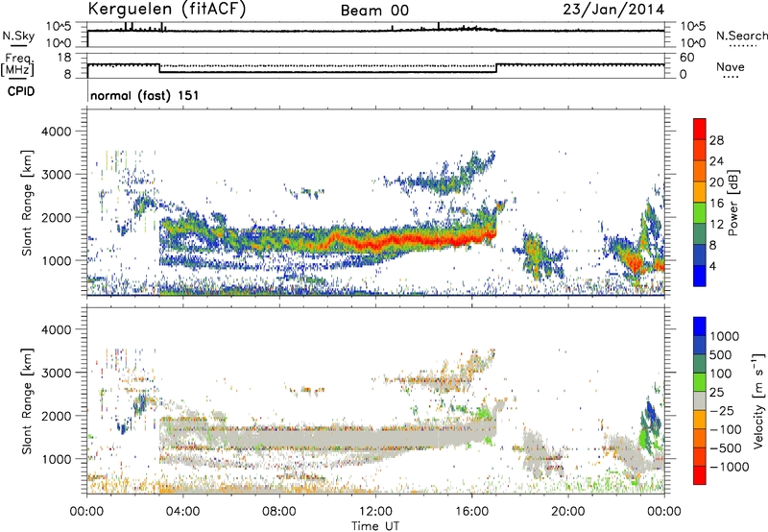
Task: Click the frequency step-down line near 03:00 UT
Action: [x=159, y=68]
